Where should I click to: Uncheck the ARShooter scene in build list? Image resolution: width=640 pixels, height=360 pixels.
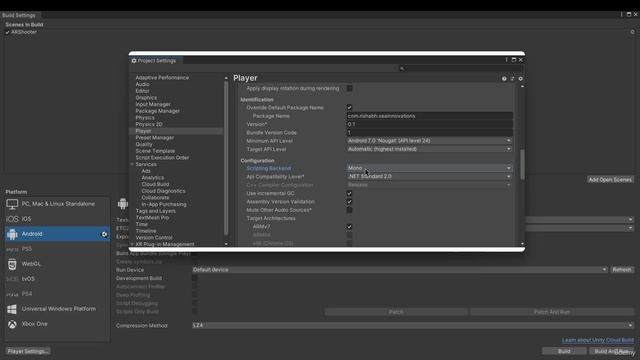tap(7, 32)
